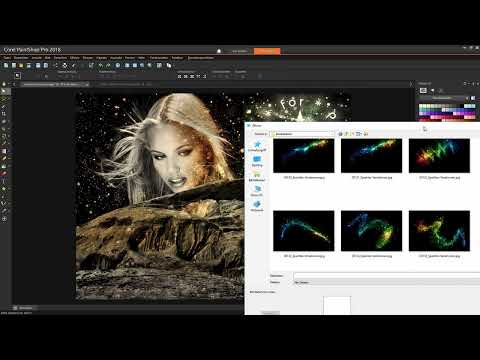Select the Pan tool in the tools toolbar

tap(4, 84)
